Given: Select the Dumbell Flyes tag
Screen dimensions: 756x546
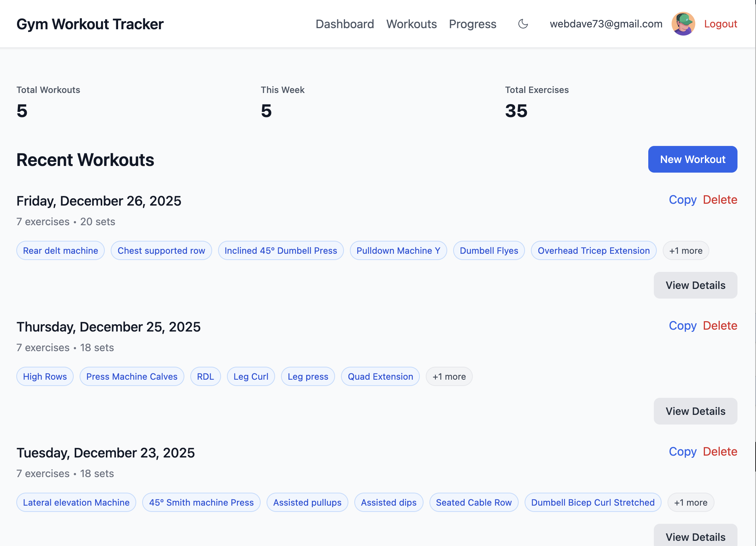Looking at the screenshot, I should coord(489,251).
